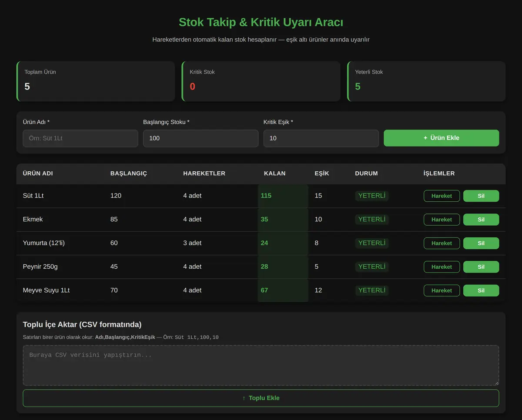Image resolution: width=522 pixels, height=420 pixels.
Task: Open Hareket for Meyve Suyu 1Lt
Action: pyautogui.click(x=442, y=290)
